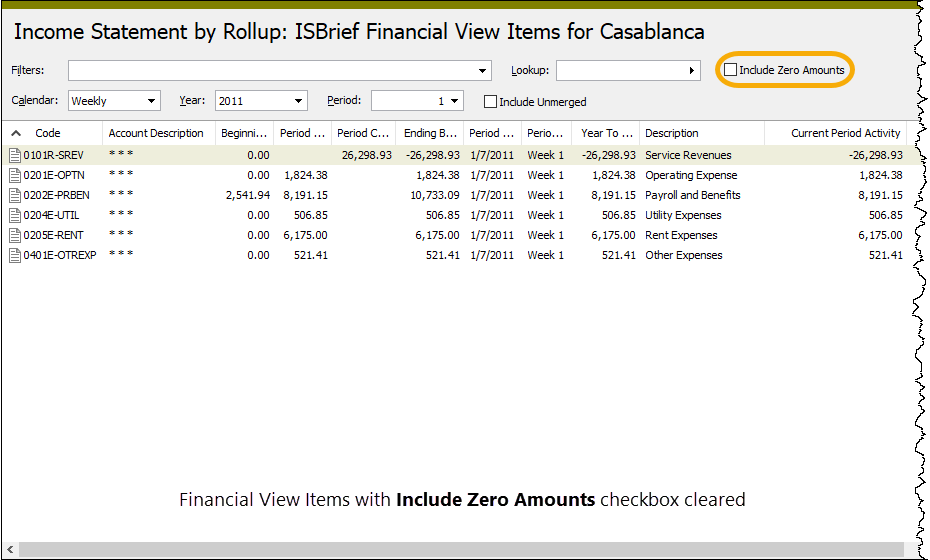Screen dimensions: 930x560
Task: Click document icon for 0101R-SREV row
Action: (15, 155)
